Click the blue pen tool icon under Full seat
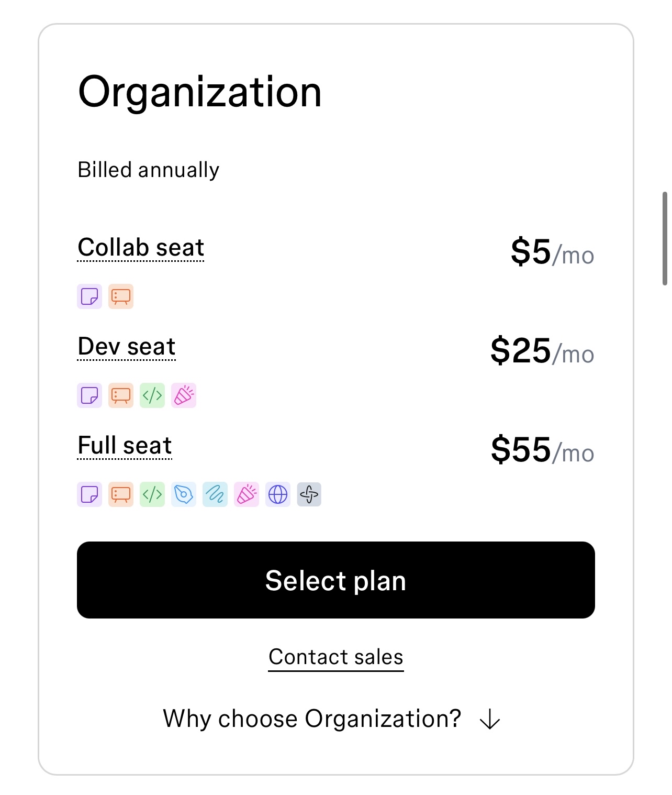 [184, 494]
